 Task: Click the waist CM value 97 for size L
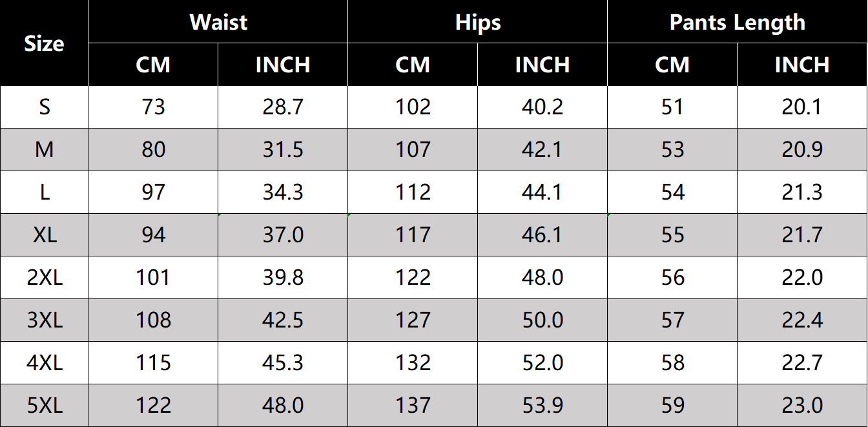point(153,193)
